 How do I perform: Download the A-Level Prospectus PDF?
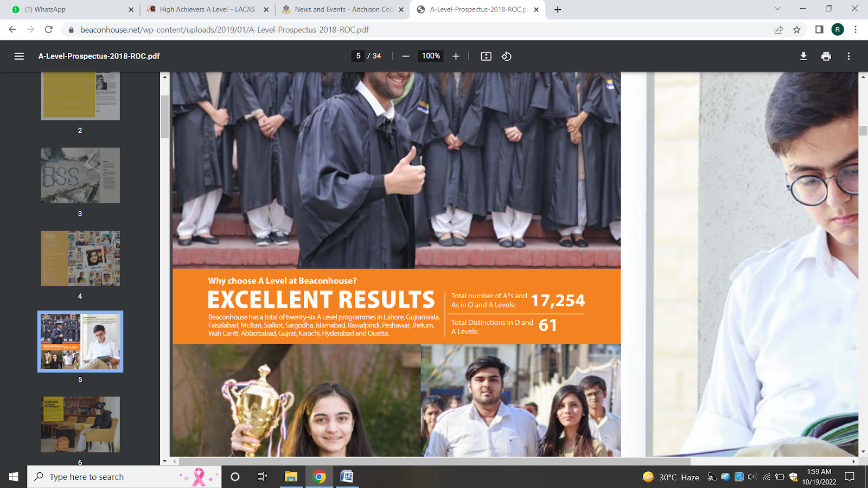[803, 56]
